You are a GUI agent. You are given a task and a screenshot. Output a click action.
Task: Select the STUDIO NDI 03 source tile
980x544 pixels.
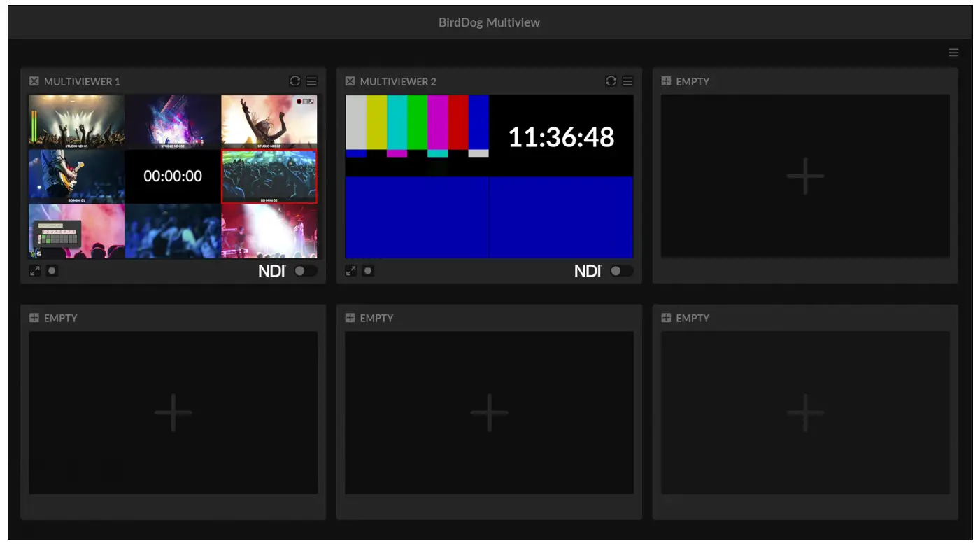click(269, 122)
